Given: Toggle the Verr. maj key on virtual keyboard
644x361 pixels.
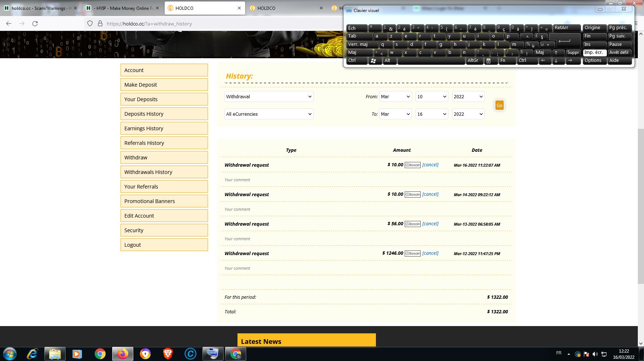Looking at the screenshot, I should click(x=362, y=44).
